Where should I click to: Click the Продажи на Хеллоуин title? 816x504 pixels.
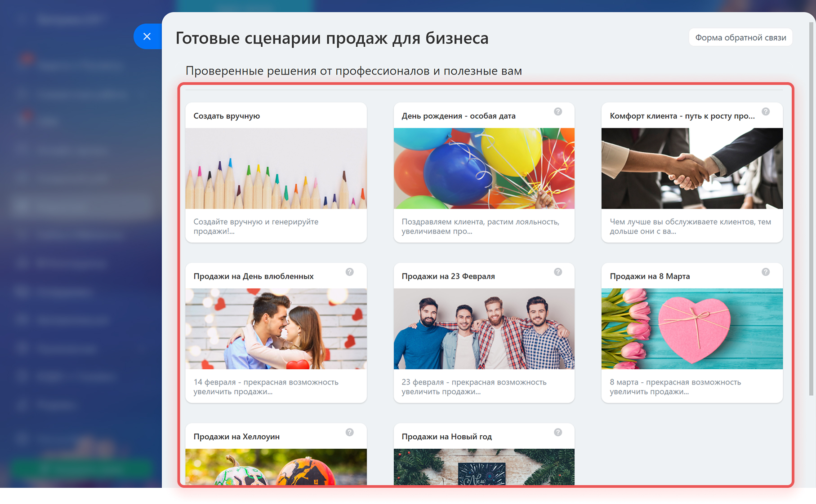click(x=236, y=437)
